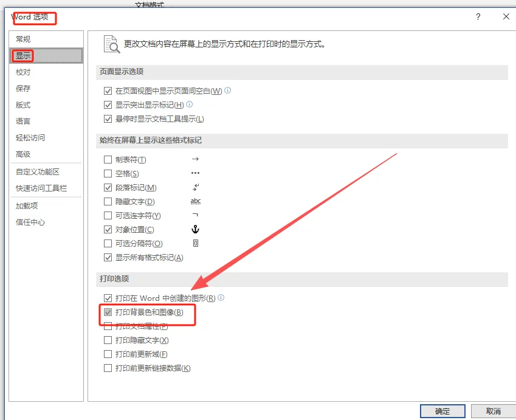Toggle 打印背景色和图像 checkbox
The image size is (516, 420).
click(108, 312)
